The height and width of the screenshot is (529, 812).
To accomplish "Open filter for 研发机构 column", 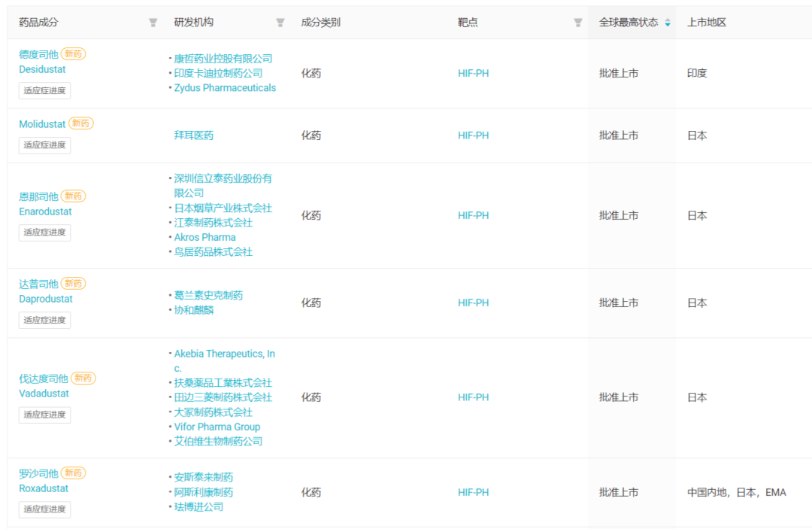I will point(280,23).
